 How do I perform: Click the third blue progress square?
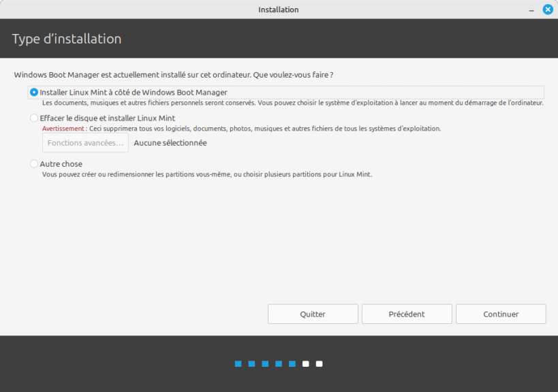coord(265,364)
